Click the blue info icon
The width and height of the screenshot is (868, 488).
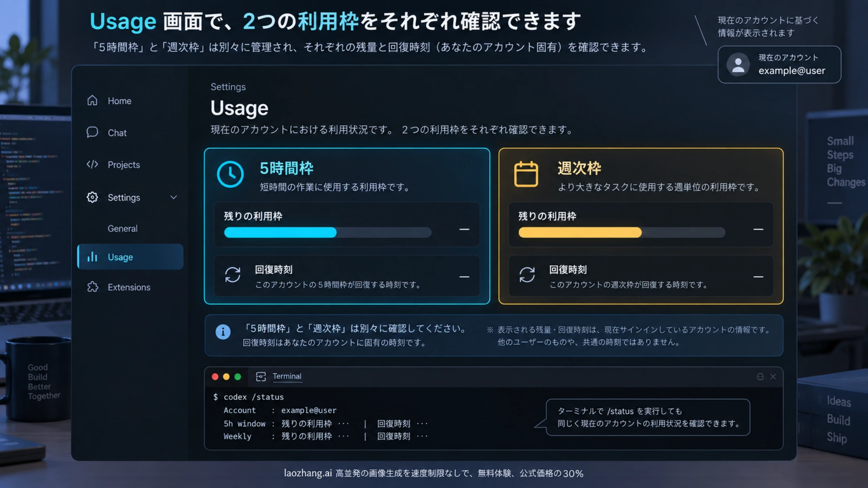tap(223, 332)
